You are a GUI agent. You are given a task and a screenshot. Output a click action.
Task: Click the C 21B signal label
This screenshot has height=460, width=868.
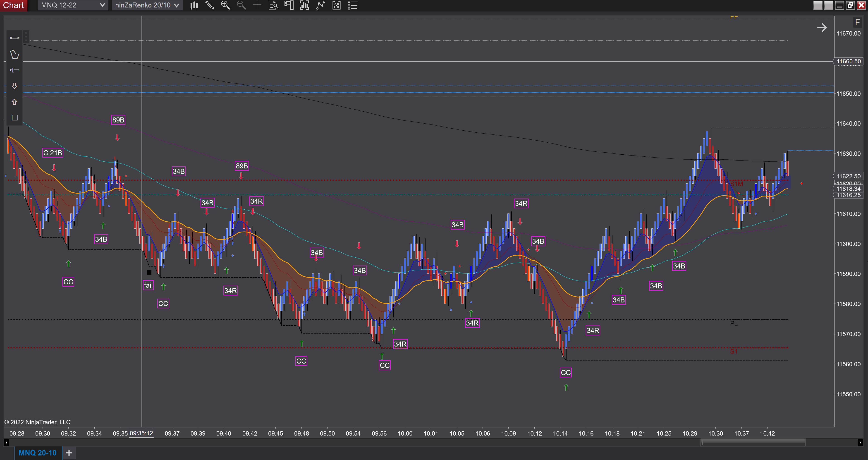[53, 153]
